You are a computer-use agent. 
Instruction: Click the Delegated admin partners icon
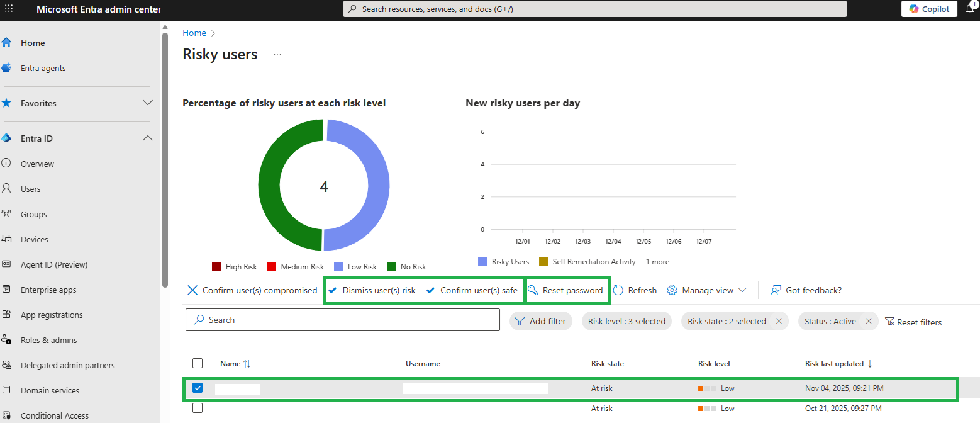pos(6,365)
